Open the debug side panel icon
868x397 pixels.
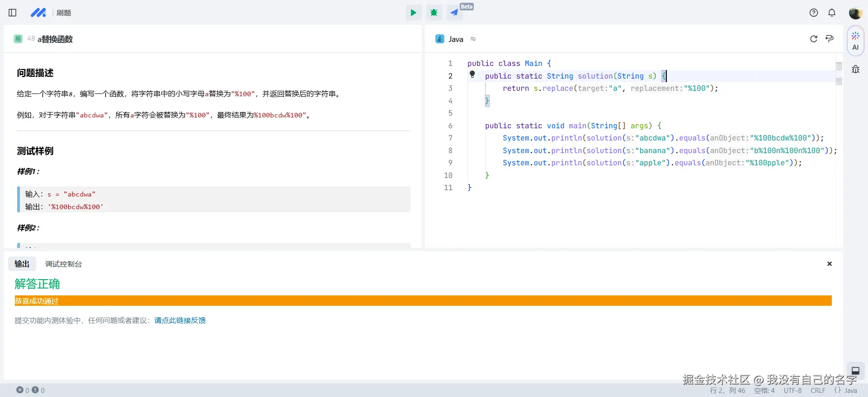tap(855, 70)
